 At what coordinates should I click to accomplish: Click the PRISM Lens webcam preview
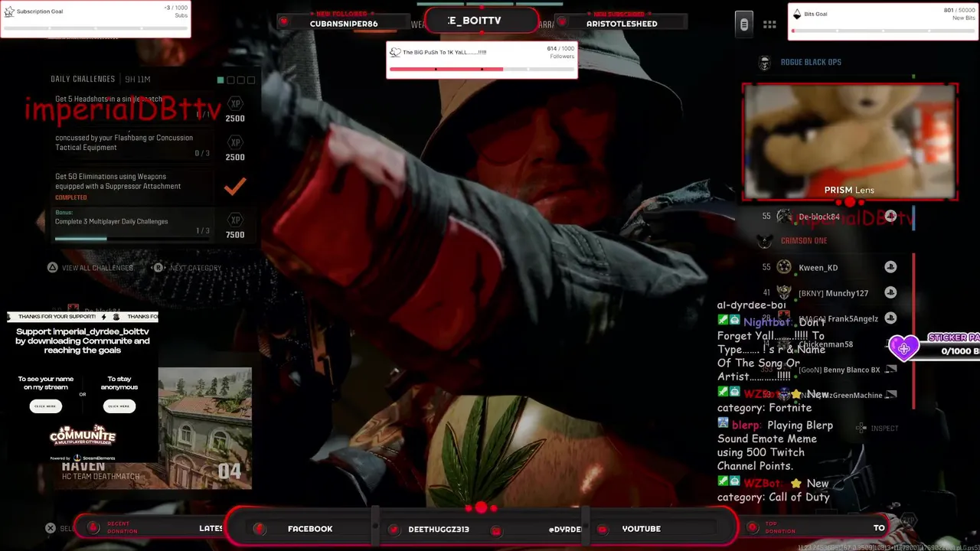point(850,142)
